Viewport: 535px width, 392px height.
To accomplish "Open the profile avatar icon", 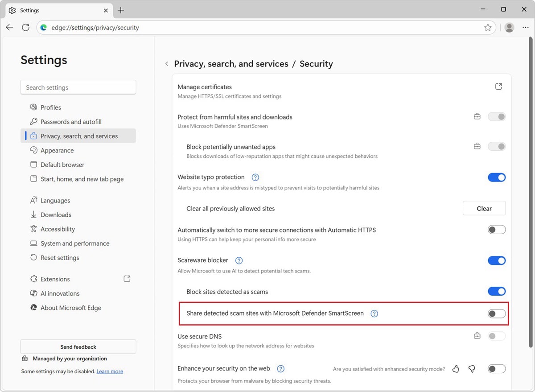I will coord(509,28).
